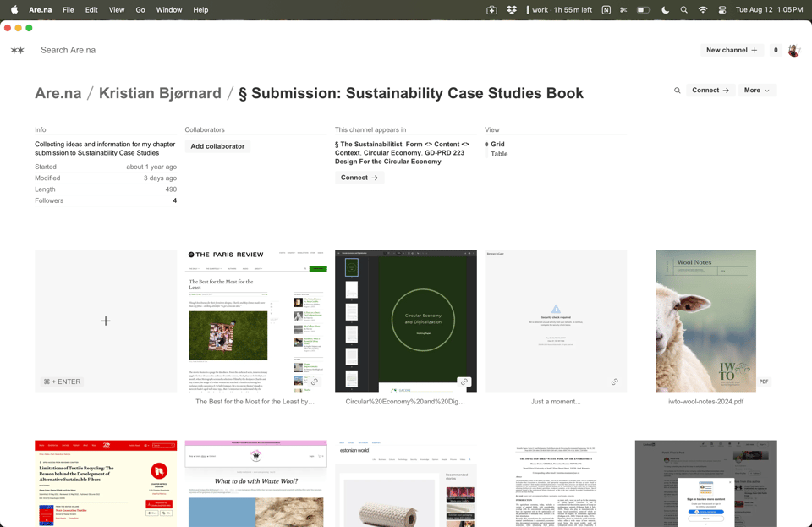Open Control Center in menu bar
Screen dimensions: 812x527
pyautogui.click(x=722, y=10)
